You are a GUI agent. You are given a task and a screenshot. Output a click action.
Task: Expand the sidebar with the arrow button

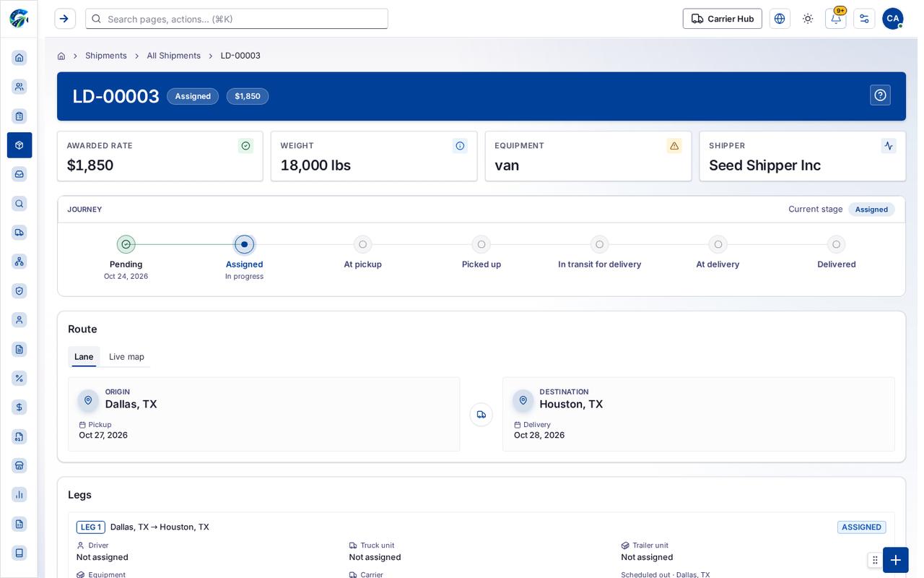tap(65, 19)
